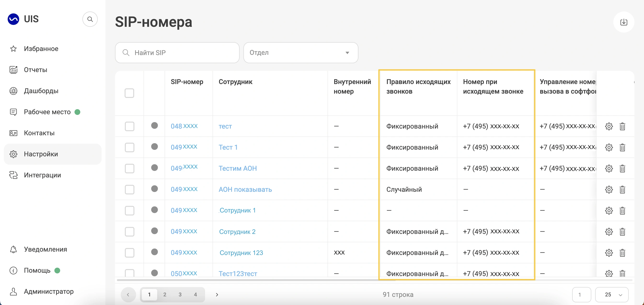Select the checkbox for Сотрудник 1 row

point(129,210)
